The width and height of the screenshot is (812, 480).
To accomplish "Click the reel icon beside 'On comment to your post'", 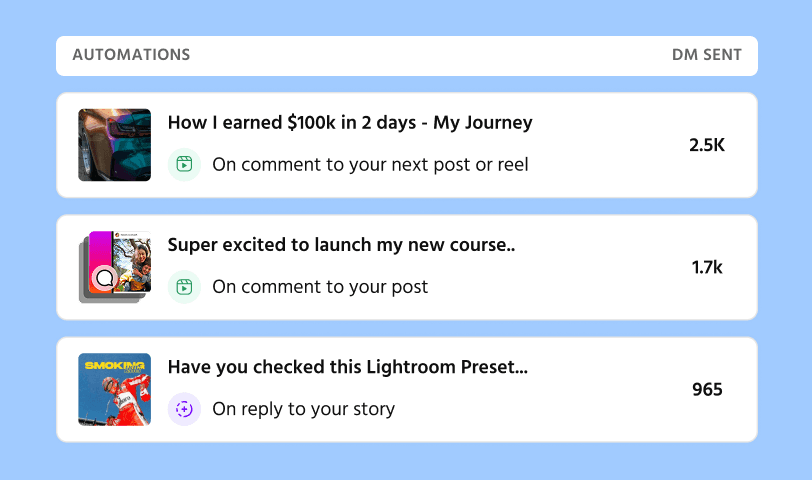I will (x=184, y=287).
